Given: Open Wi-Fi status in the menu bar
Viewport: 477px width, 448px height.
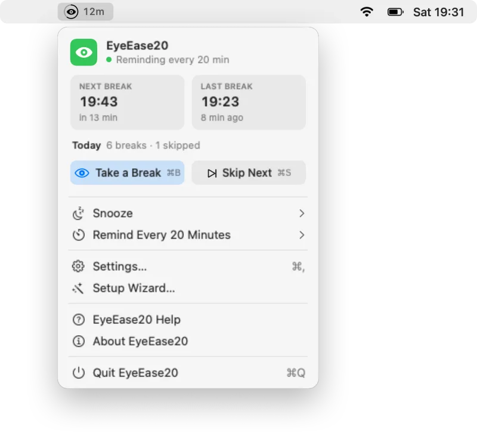Looking at the screenshot, I should (x=367, y=12).
